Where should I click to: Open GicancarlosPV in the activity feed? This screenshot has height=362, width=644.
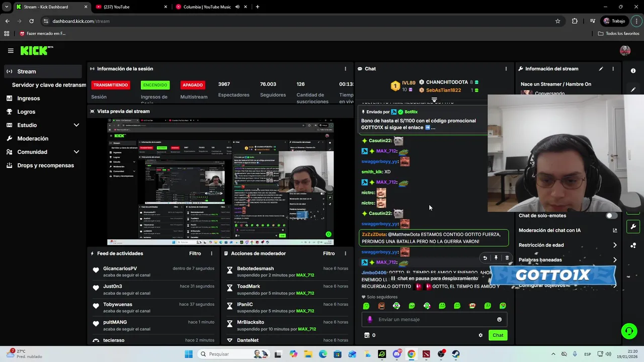120,268
